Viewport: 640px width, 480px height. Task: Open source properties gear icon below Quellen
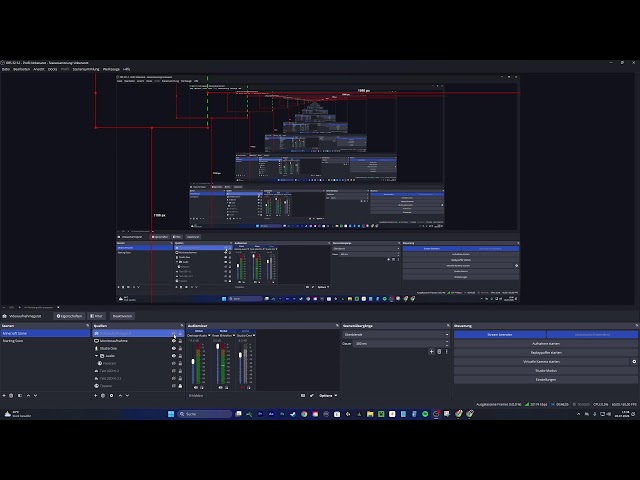click(x=111, y=396)
